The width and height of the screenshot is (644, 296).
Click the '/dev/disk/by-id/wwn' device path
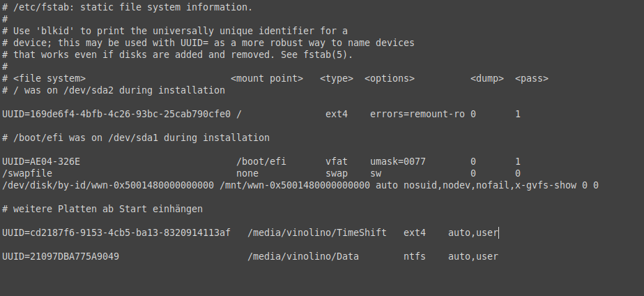[x=107, y=185]
